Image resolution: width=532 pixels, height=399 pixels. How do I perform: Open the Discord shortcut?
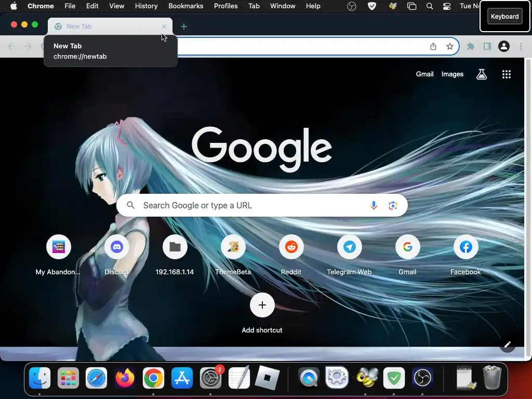[117, 255]
